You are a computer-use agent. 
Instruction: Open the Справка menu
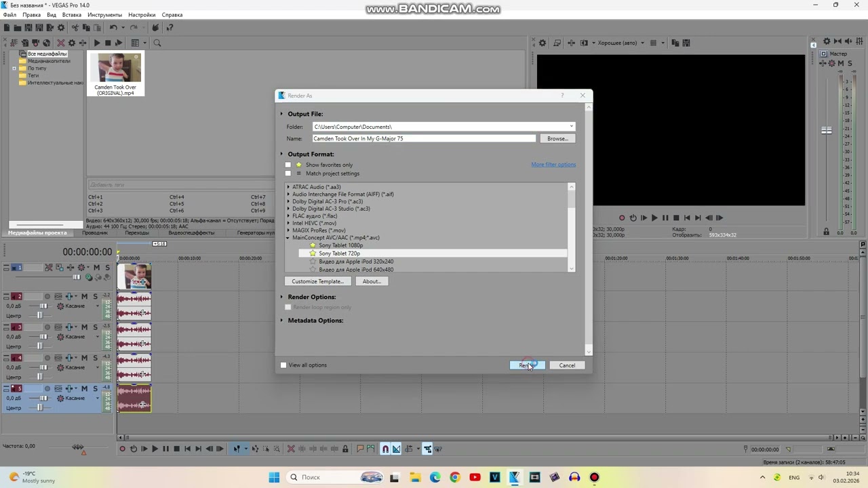click(x=172, y=15)
